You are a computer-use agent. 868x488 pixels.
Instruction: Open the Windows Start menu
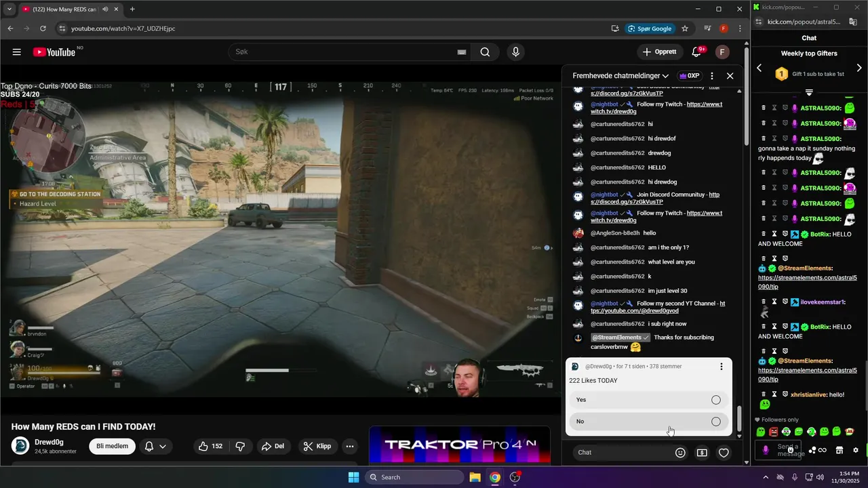coord(353,477)
